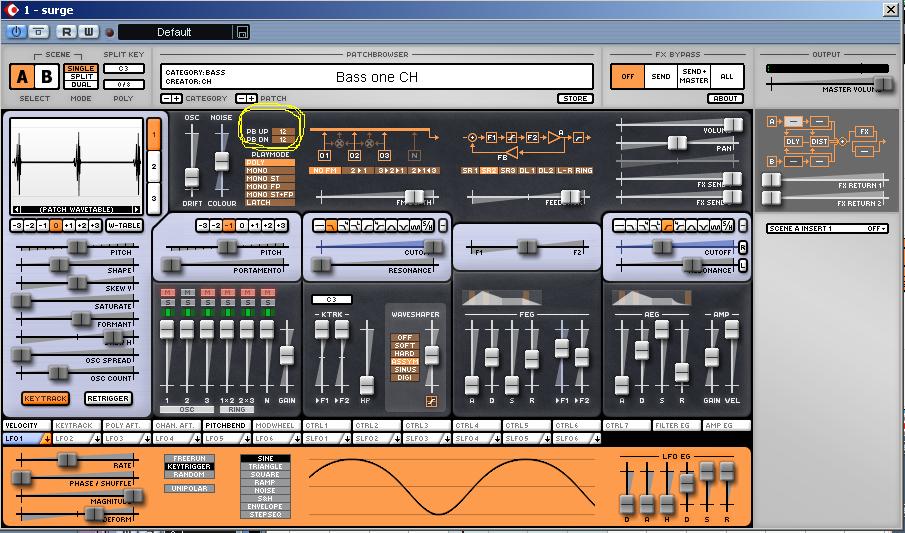
Task: Open LFO 1 arrow menu
Action: (46, 439)
